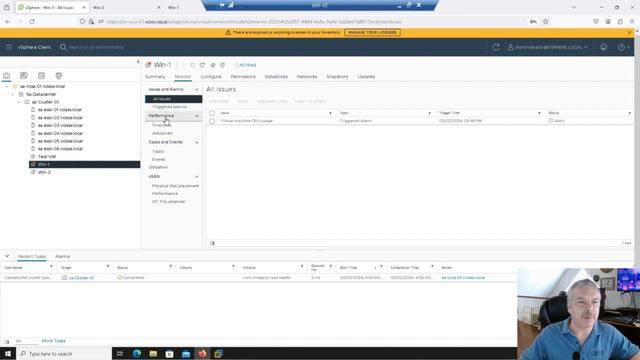Open the ACTIONS menu for Win-1
Screen dimensions: 640x360
pyautogui.click(x=247, y=65)
